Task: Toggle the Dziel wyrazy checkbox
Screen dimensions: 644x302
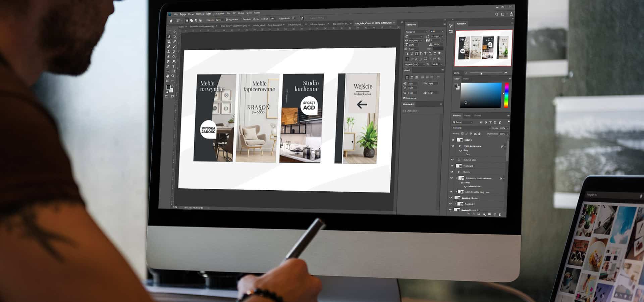Action: [404, 98]
